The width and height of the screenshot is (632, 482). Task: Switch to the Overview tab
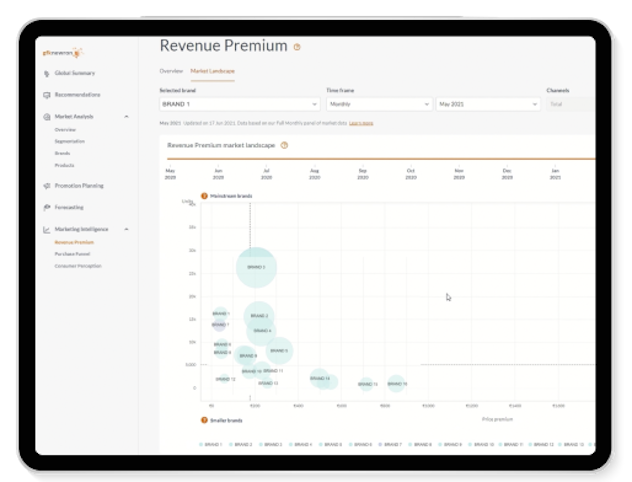tap(170, 71)
